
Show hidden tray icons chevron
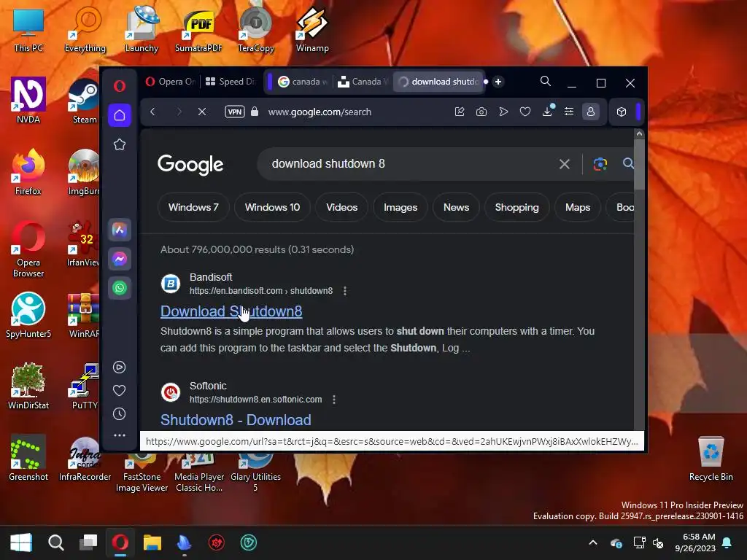[x=593, y=542]
